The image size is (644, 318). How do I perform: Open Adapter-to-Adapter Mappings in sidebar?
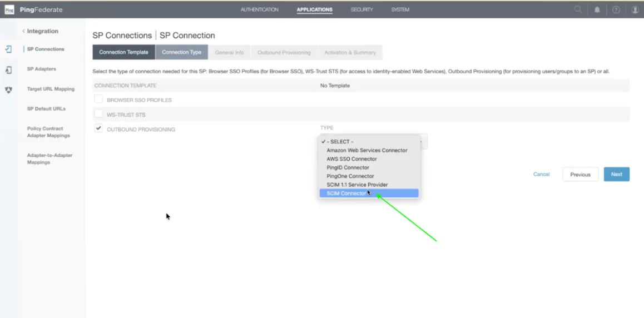point(49,159)
